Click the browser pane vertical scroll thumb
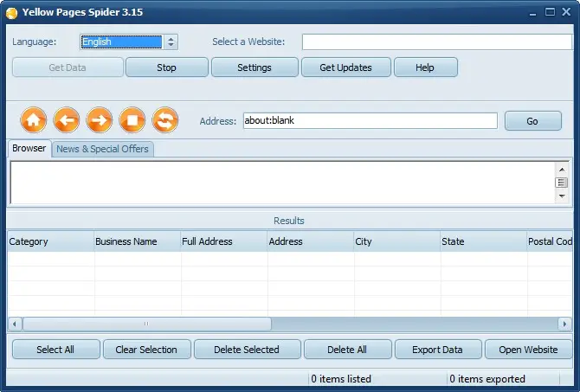Screen dimensions: 580x392 [x=562, y=183]
